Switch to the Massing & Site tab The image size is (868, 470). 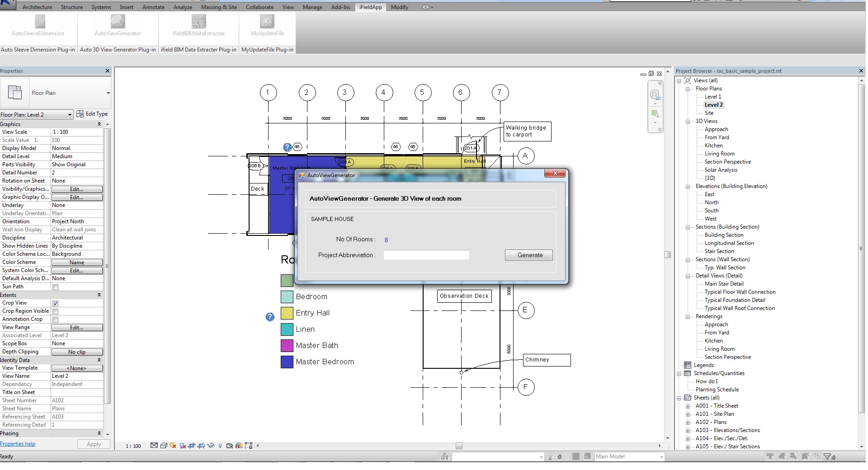coord(219,7)
